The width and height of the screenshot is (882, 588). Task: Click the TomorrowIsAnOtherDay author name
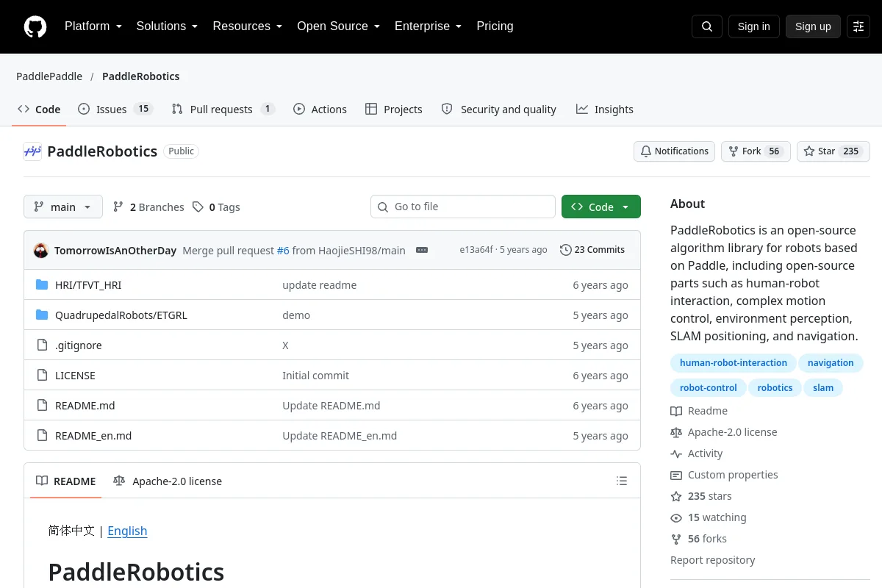point(115,251)
